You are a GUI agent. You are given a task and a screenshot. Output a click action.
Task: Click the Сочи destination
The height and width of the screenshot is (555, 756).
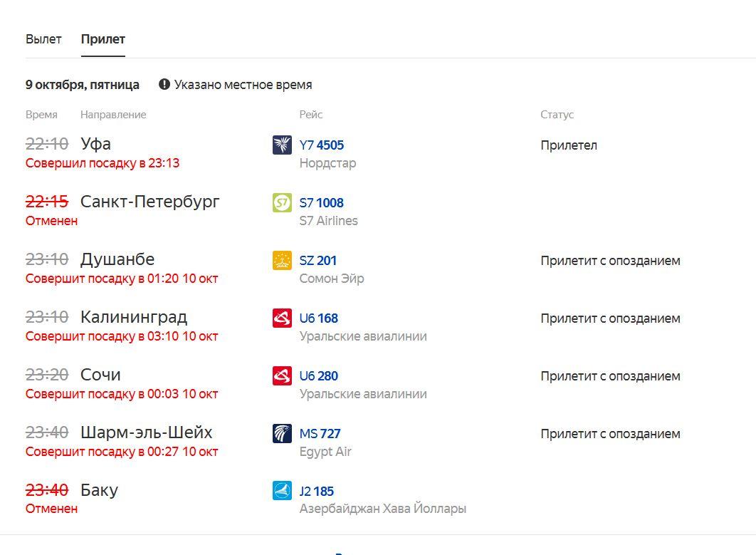[100, 375]
